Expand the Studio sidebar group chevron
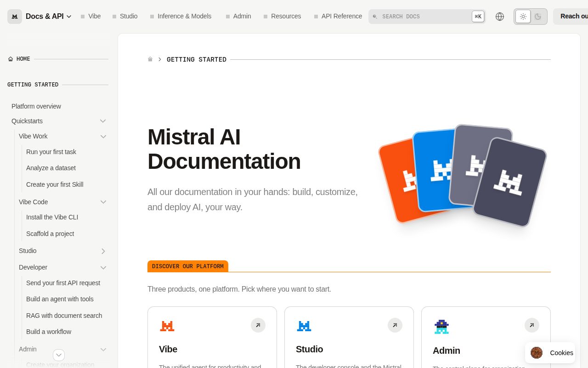Viewport: 588px width, 368px height. pos(103,251)
